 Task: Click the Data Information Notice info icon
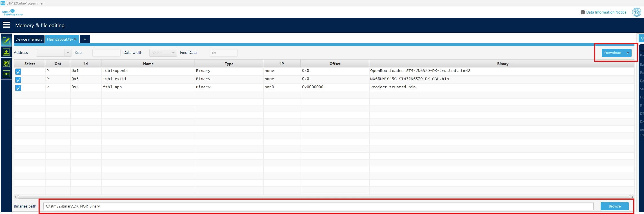(x=583, y=12)
